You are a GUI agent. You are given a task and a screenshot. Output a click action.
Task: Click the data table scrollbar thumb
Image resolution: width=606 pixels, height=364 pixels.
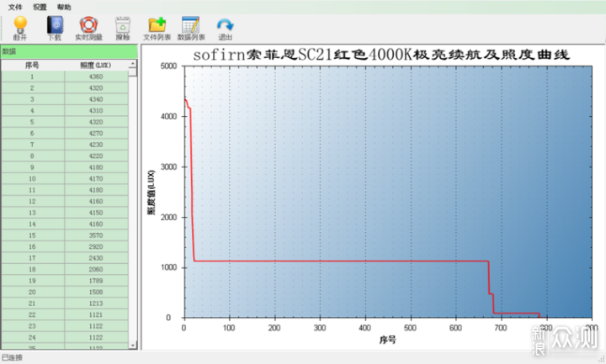tap(133, 72)
